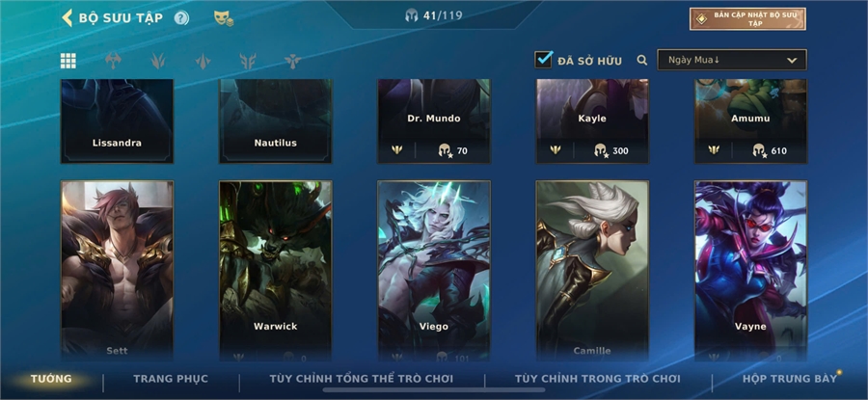Click Bản Cập Nhật Bộ Sưu Tập button
868x400 pixels.
click(x=747, y=19)
